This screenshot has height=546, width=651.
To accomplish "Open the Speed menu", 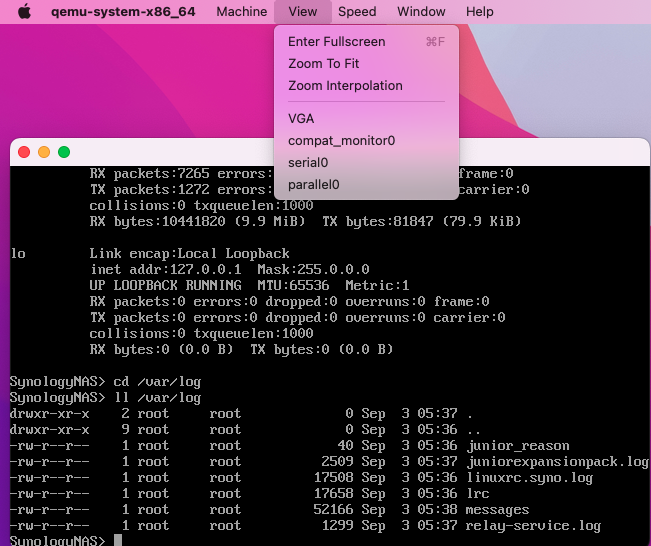I will (x=357, y=12).
